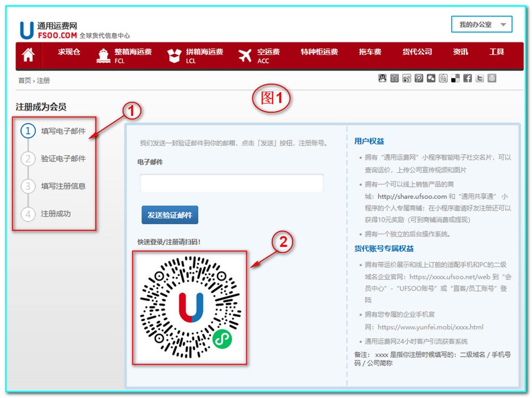Screen dimensions: 532x398
Task: Click the Baidu Tieba 贴 share icon
Action: click(x=443, y=78)
